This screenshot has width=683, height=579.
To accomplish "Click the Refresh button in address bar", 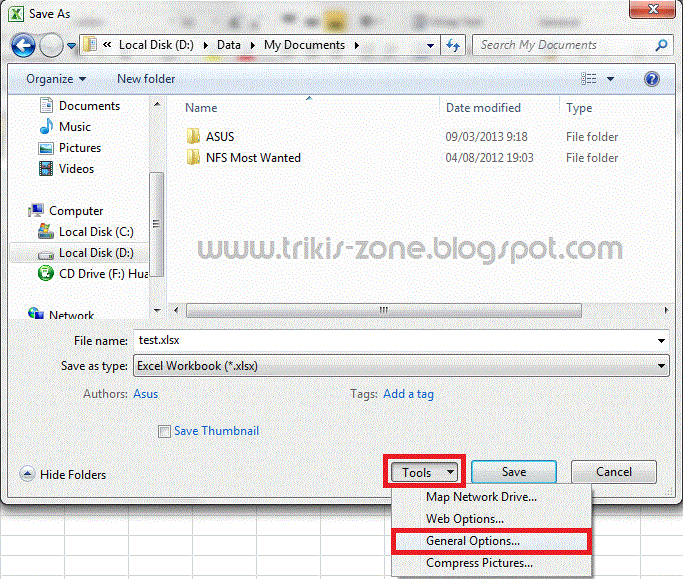I will [453, 45].
